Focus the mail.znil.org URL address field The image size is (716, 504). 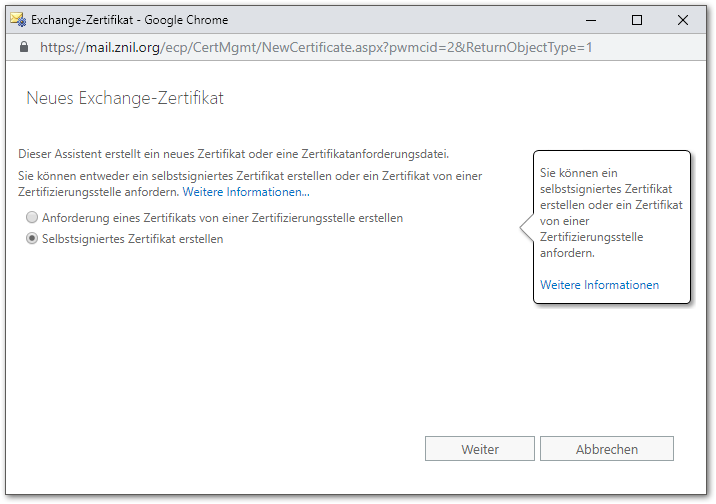(x=316, y=47)
